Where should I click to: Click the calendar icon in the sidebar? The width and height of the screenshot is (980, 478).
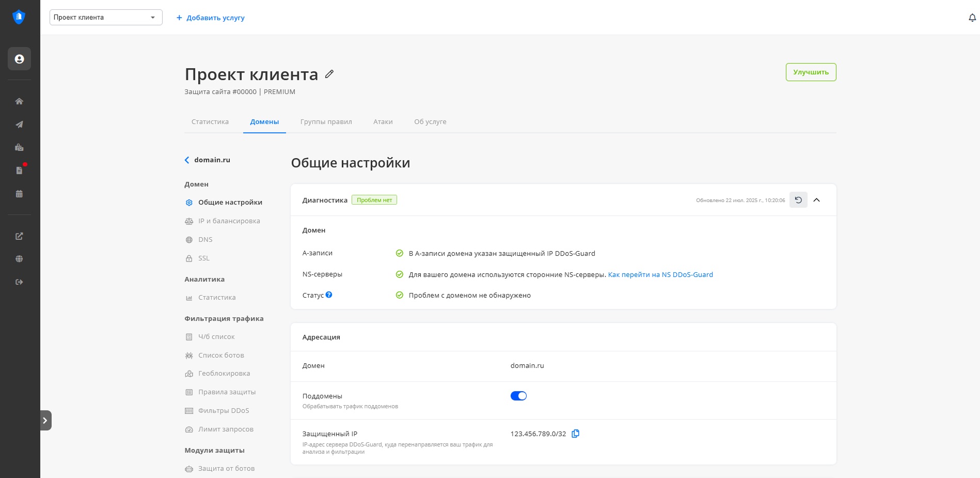19,194
